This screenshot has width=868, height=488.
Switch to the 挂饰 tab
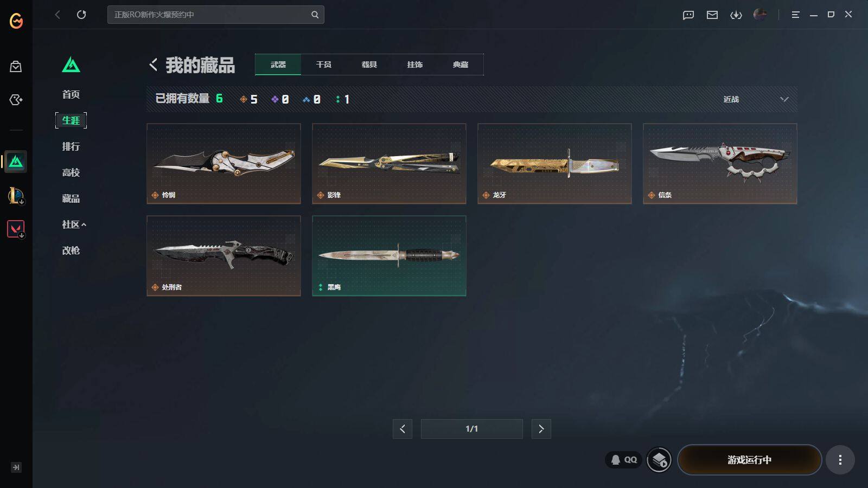415,65
